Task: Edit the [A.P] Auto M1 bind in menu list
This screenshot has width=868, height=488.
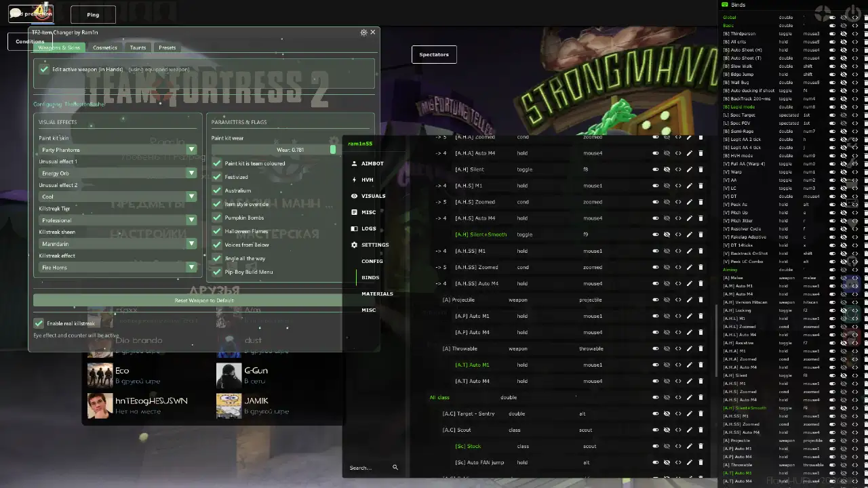Action: tap(689, 316)
